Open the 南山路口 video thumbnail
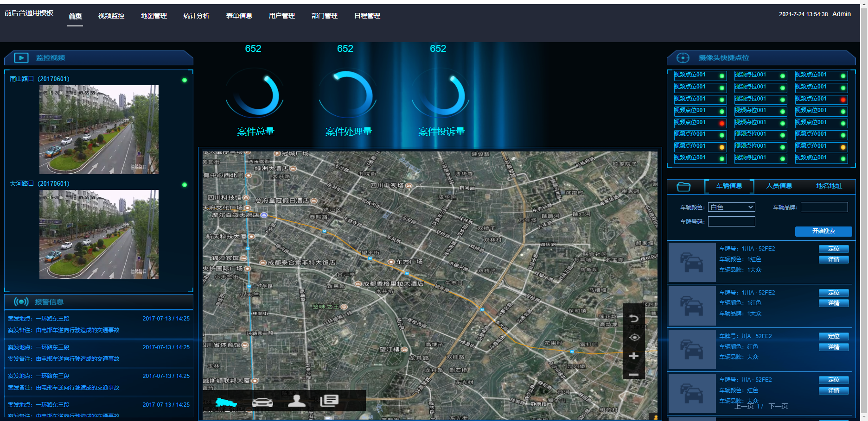The width and height of the screenshot is (868, 421). pyautogui.click(x=99, y=130)
